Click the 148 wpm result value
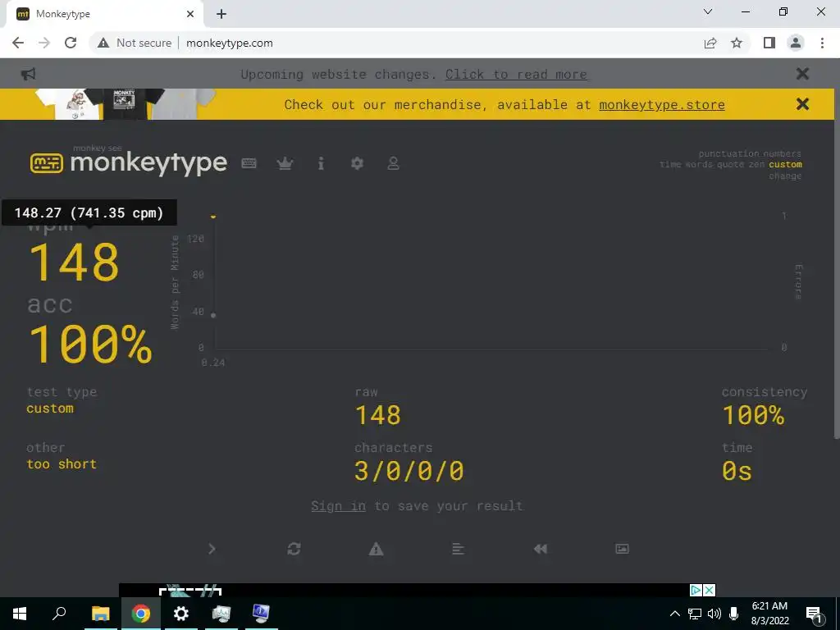 [74, 262]
